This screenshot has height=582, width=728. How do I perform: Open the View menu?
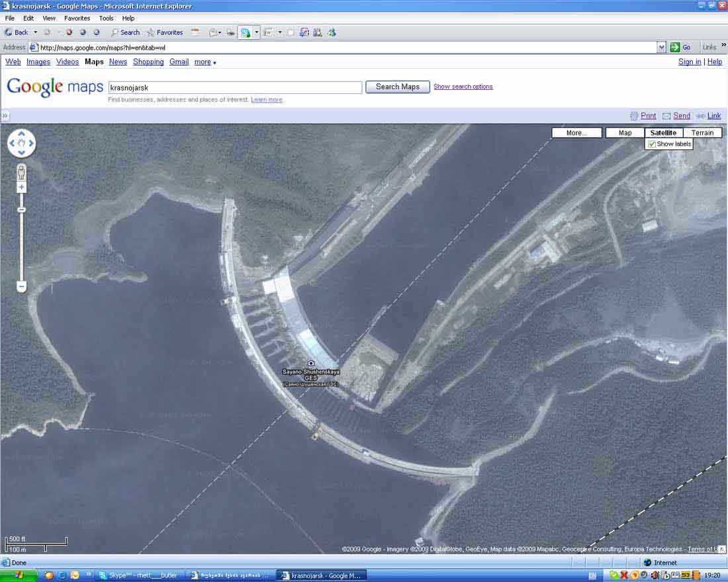coord(49,19)
